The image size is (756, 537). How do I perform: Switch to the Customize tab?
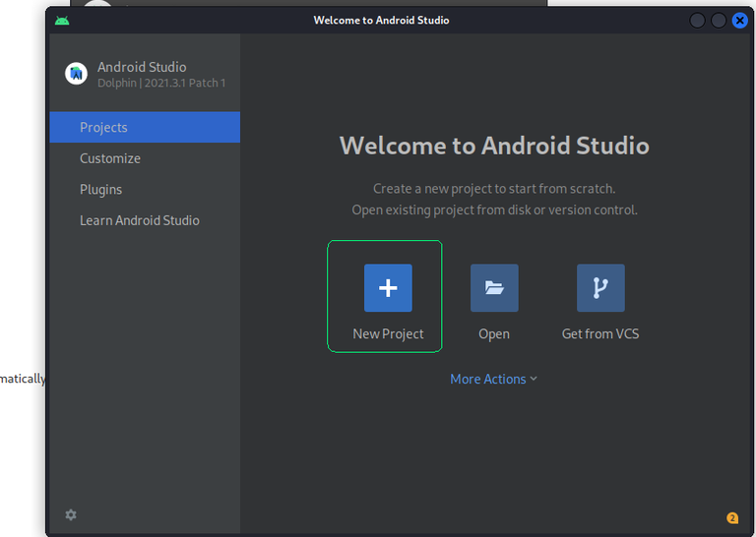coord(110,158)
